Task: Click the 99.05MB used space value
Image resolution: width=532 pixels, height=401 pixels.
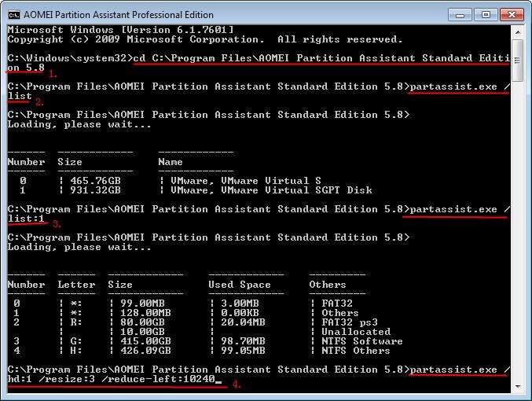Action: coord(243,351)
